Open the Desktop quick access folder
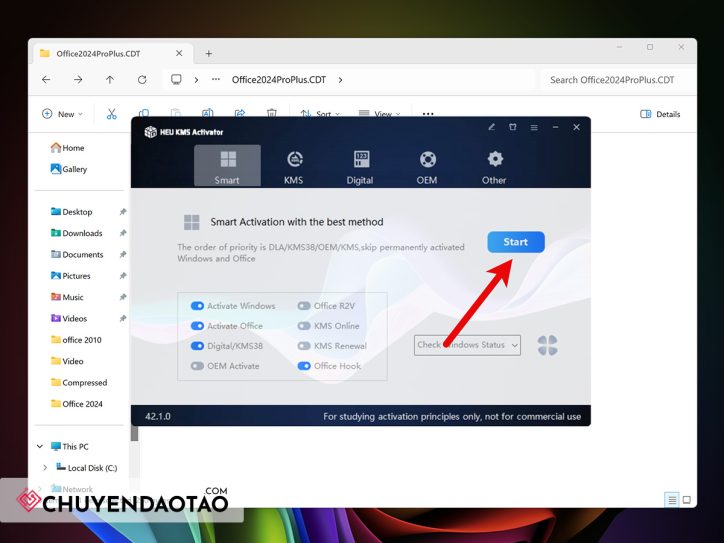 tap(72, 212)
